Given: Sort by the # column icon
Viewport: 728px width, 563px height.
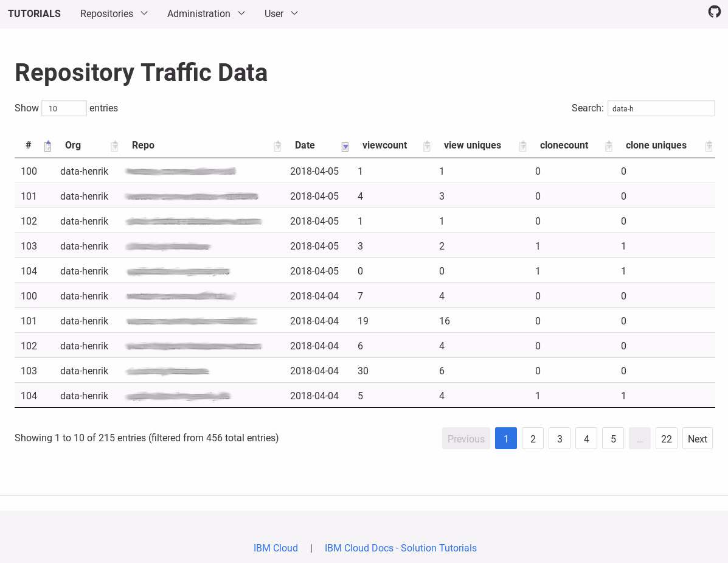Looking at the screenshot, I should [x=47, y=146].
